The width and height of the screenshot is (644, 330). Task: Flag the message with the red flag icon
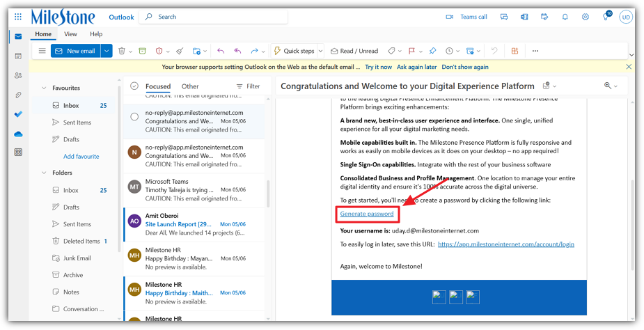(x=411, y=51)
